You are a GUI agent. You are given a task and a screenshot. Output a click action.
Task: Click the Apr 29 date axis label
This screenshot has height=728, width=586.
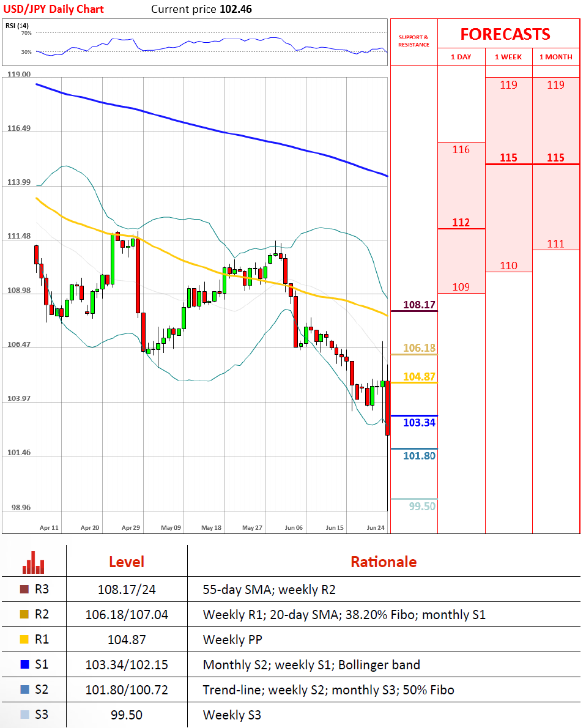pyautogui.click(x=131, y=527)
